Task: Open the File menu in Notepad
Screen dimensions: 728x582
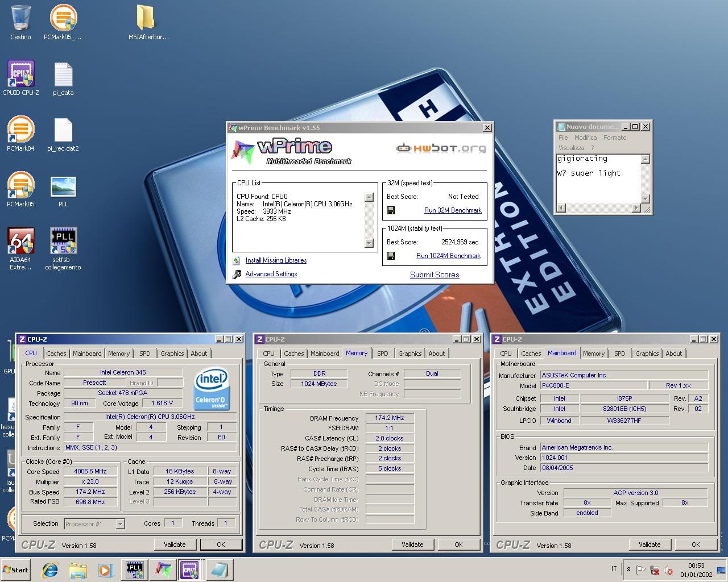Action: 563,138
